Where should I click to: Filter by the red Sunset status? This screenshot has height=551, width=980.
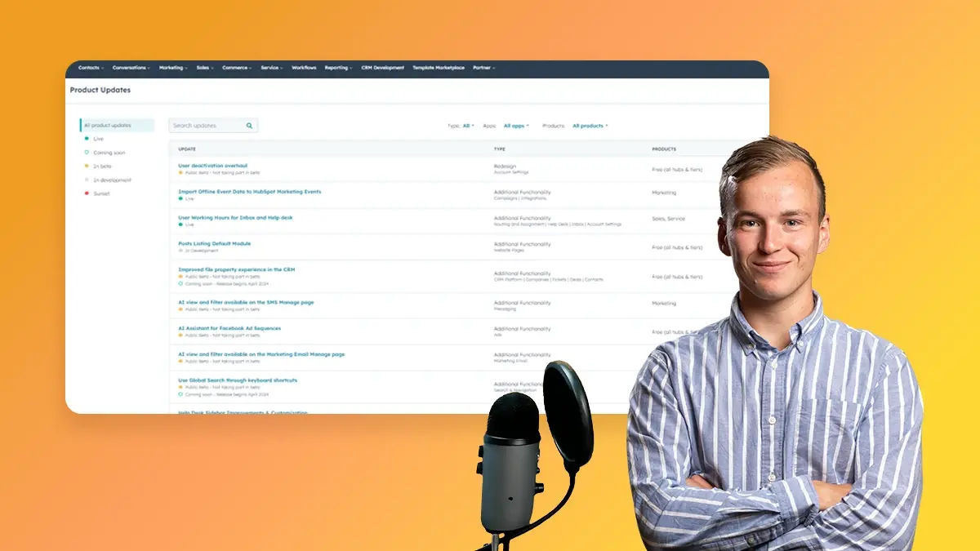(100, 193)
